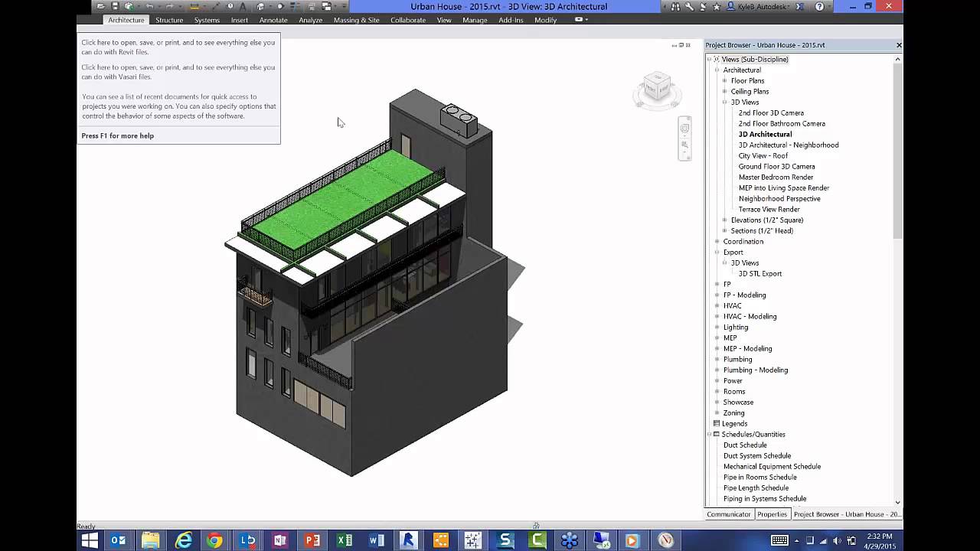Collapse the Architectural node
The width and height of the screenshot is (980, 551).
pyautogui.click(x=717, y=70)
